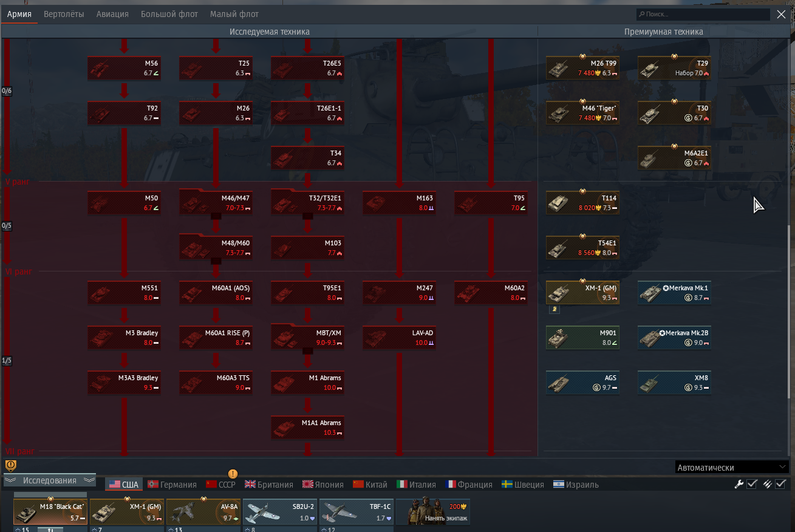Select the США nation tab
Viewport: 795px width, 532px height.
pos(124,485)
